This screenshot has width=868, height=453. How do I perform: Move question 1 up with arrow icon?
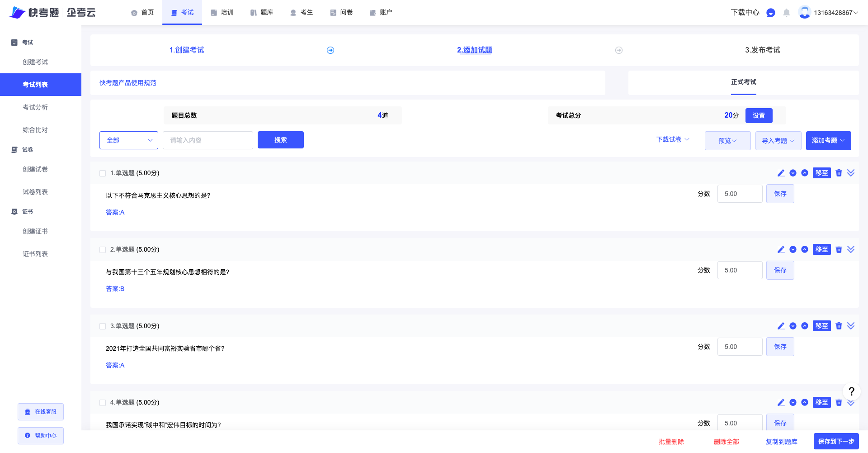(805, 173)
